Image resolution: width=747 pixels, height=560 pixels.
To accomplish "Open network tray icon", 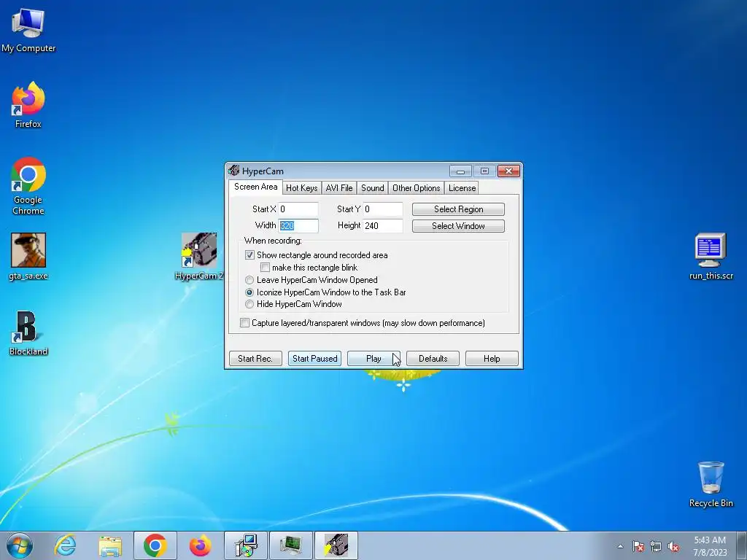I will tap(656, 546).
